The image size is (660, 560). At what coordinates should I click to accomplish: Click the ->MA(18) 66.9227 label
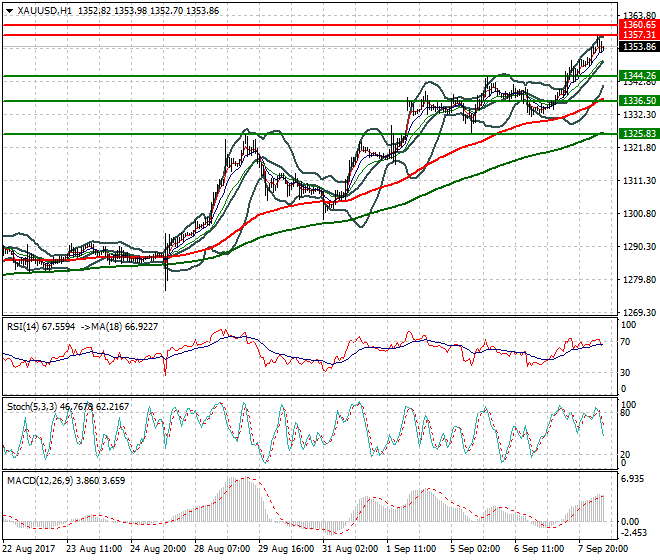point(119,327)
